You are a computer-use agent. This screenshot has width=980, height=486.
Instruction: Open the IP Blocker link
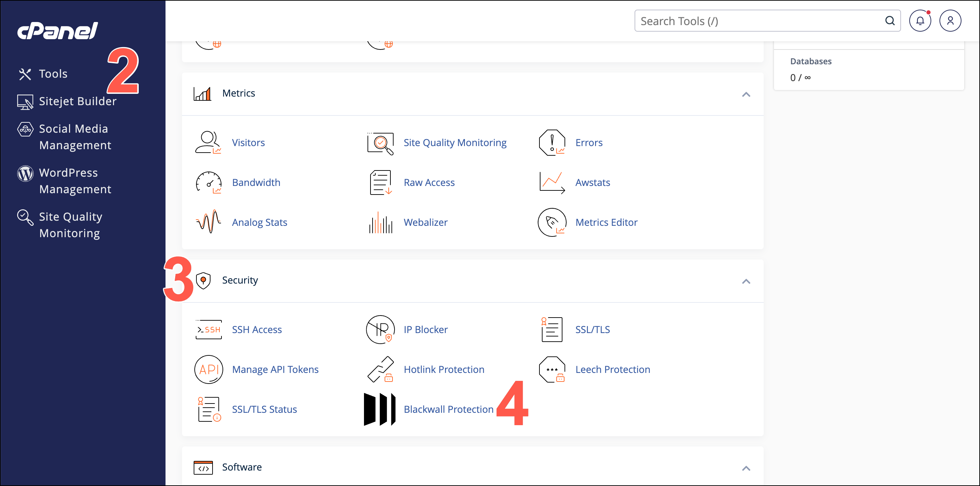[x=426, y=330]
